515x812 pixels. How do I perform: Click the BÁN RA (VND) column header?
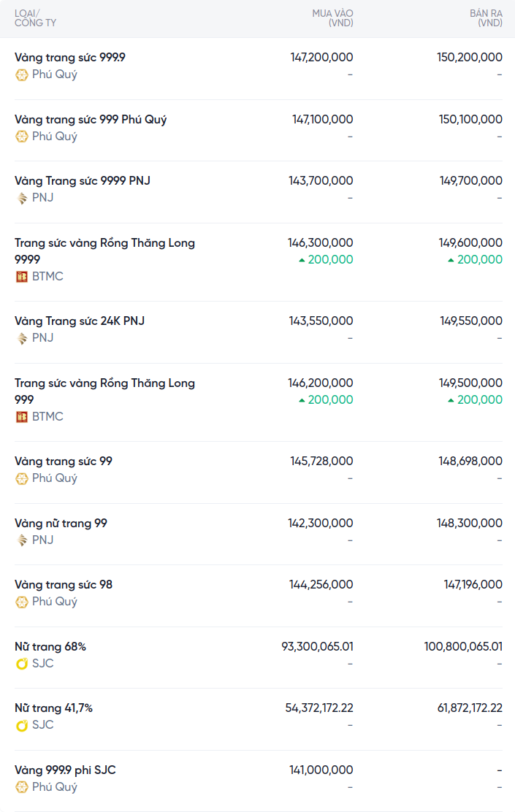click(x=486, y=18)
